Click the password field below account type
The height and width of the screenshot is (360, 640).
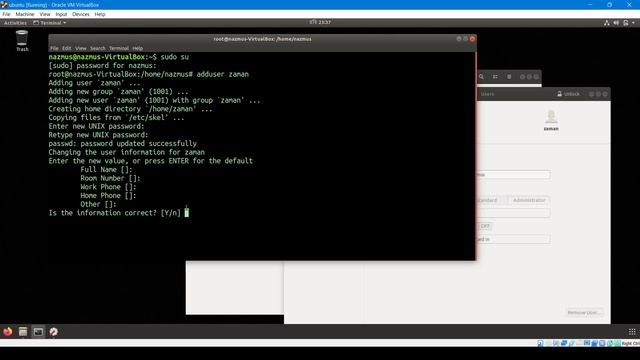click(x=513, y=213)
